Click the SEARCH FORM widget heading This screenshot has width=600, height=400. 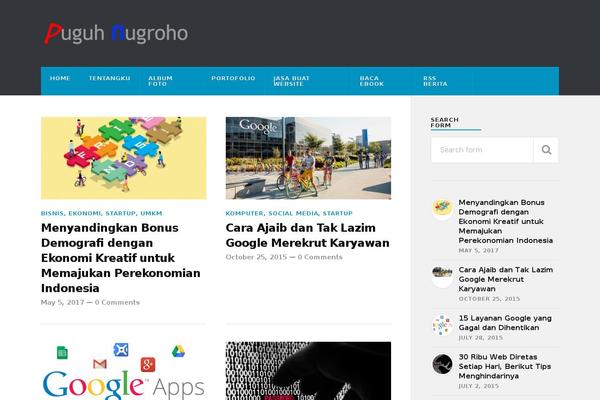click(444, 122)
